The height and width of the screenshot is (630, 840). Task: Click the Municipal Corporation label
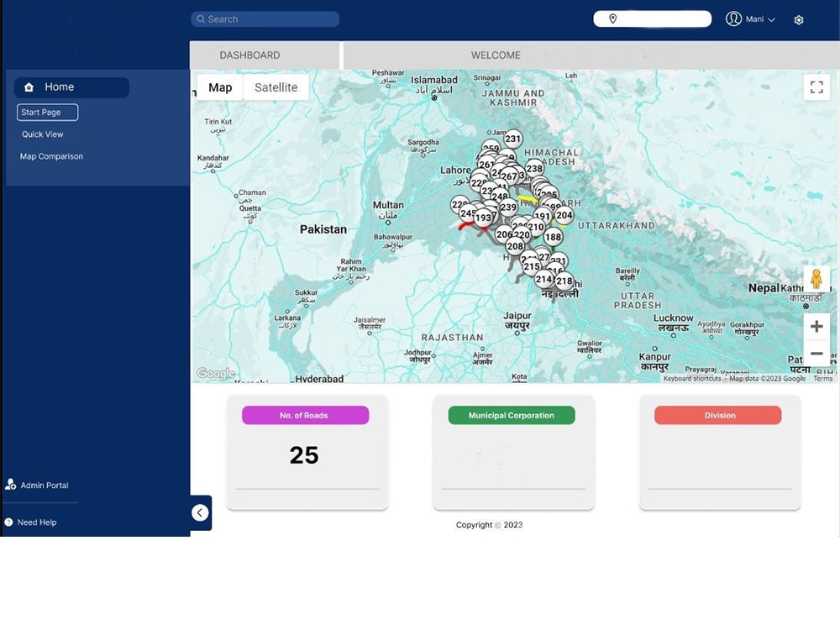(512, 415)
